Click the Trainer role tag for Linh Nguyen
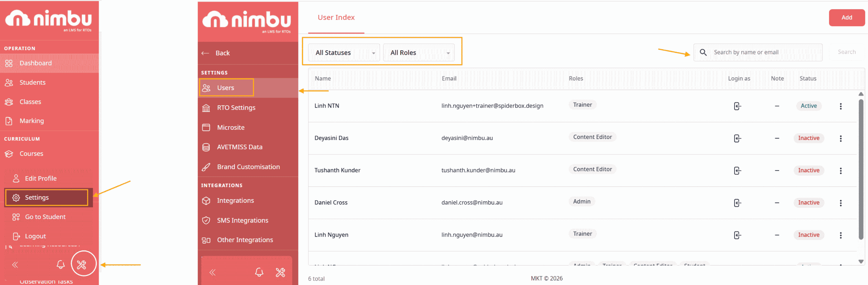This screenshot has height=285, width=868. click(582, 234)
